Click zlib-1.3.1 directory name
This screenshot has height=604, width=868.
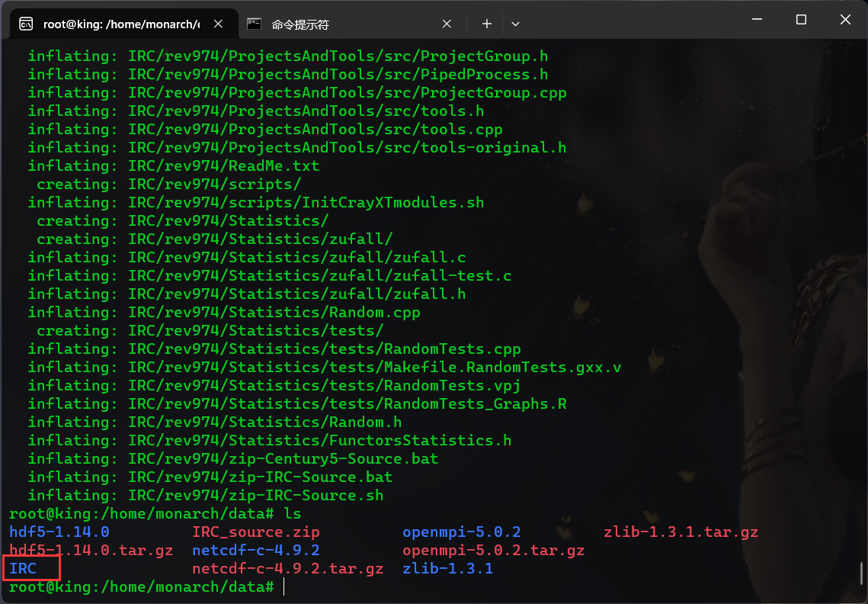(x=448, y=568)
